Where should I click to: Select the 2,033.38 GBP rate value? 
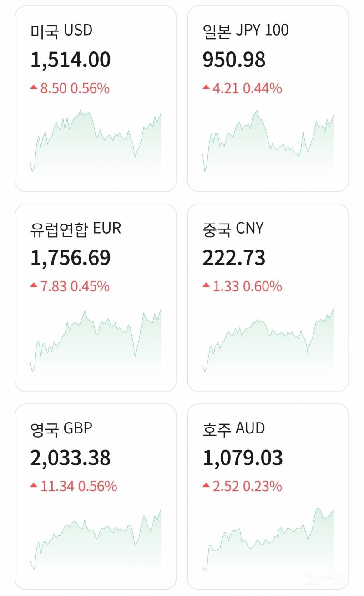[71, 458]
